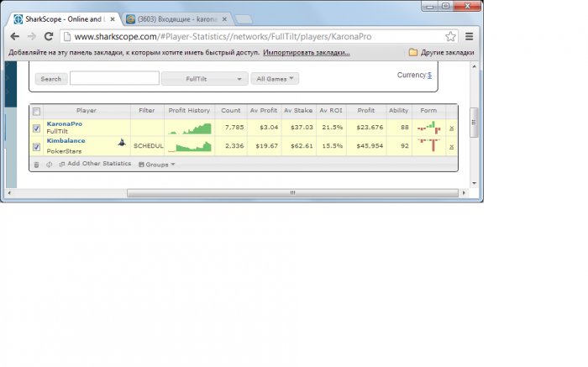Click Add Other Statistics
The image size is (588, 367).
(95, 164)
